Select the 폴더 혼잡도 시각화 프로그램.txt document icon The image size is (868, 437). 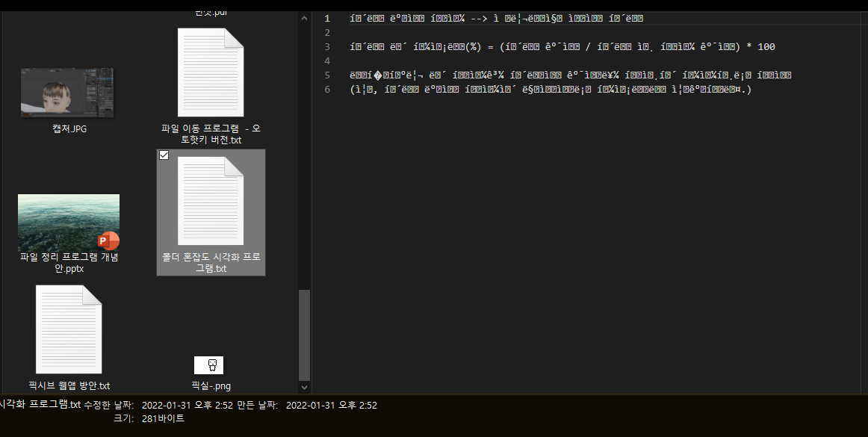click(211, 202)
